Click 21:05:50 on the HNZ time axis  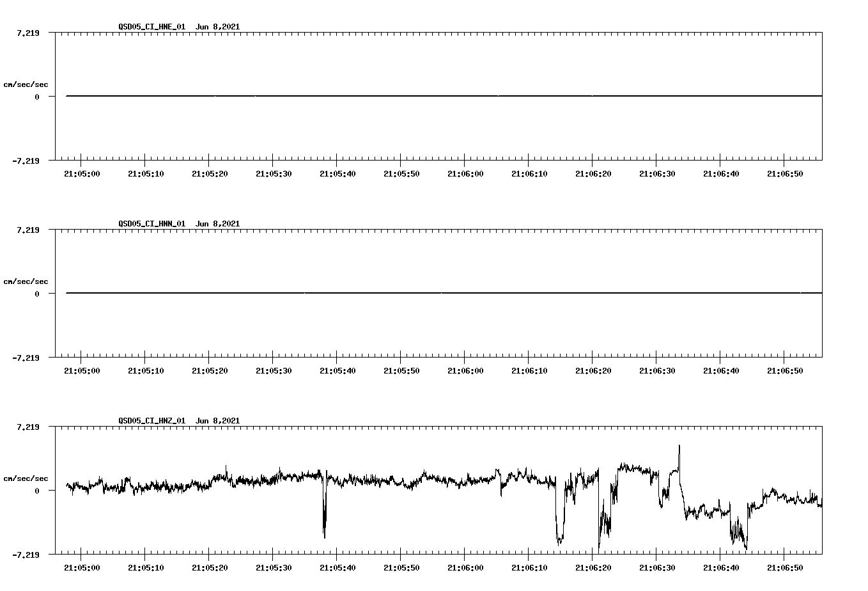tap(401, 567)
